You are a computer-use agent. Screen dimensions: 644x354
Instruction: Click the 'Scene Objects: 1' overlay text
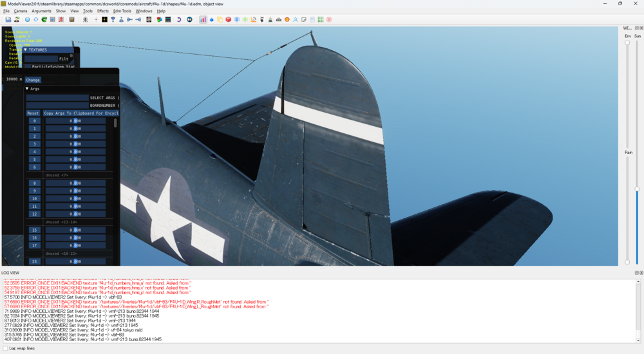point(18,32)
